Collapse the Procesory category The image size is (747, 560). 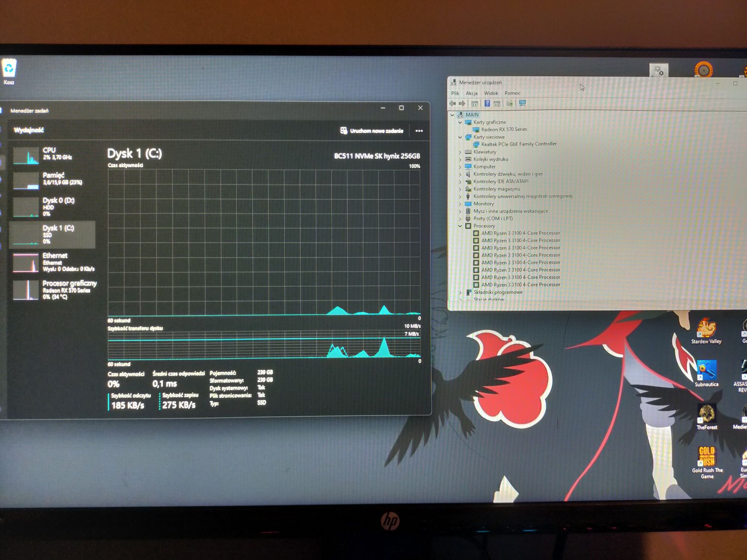point(460,226)
